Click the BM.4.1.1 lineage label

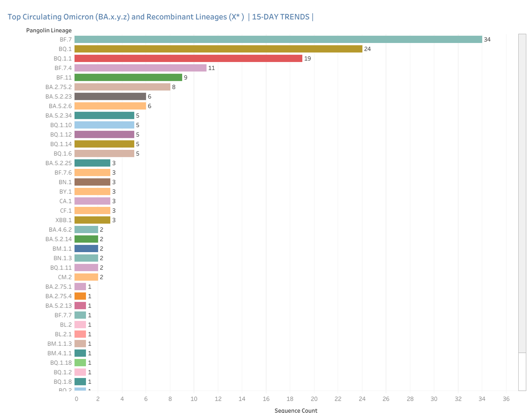59,353
